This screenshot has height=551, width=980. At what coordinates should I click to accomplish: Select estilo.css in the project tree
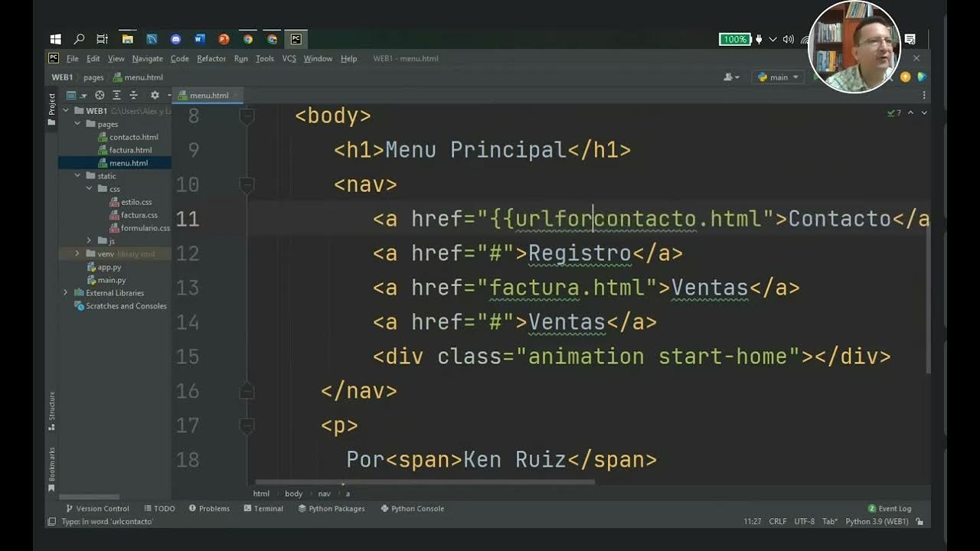[130, 202]
